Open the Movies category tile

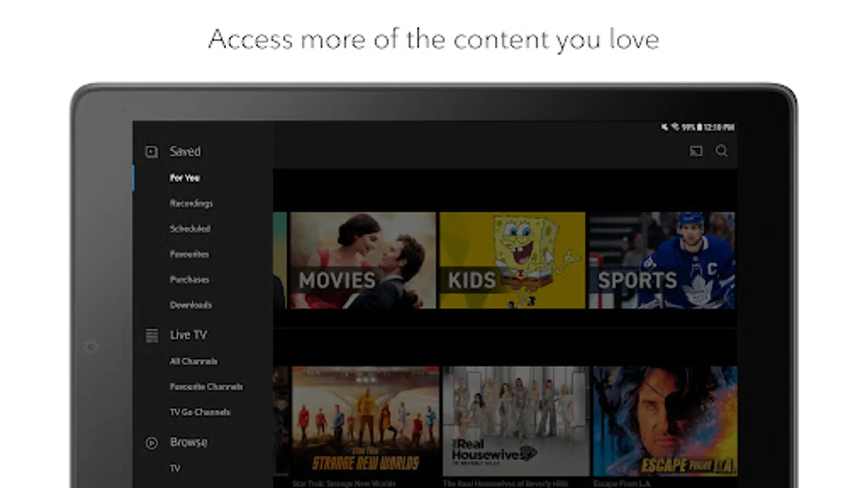click(x=363, y=260)
